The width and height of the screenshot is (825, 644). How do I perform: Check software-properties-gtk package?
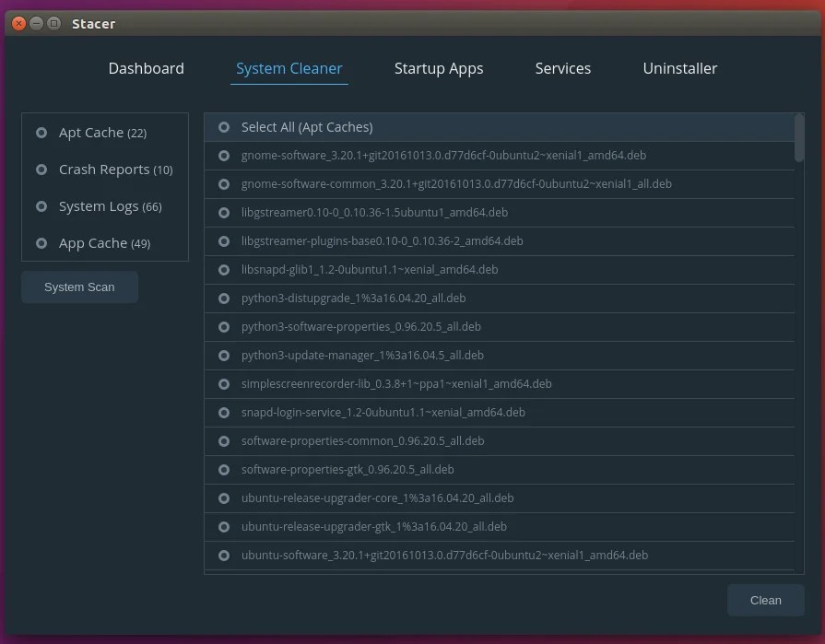pyautogui.click(x=224, y=470)
